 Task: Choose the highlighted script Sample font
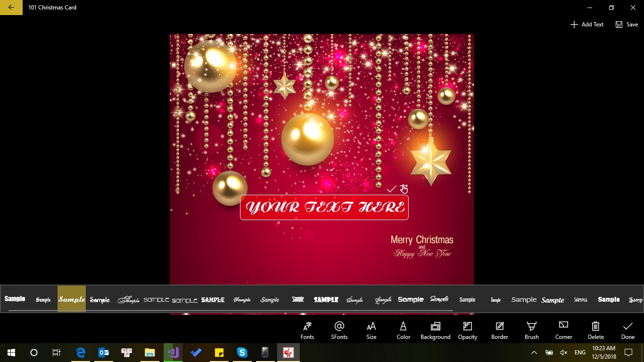pyautogui.click(x=71, y=299)
